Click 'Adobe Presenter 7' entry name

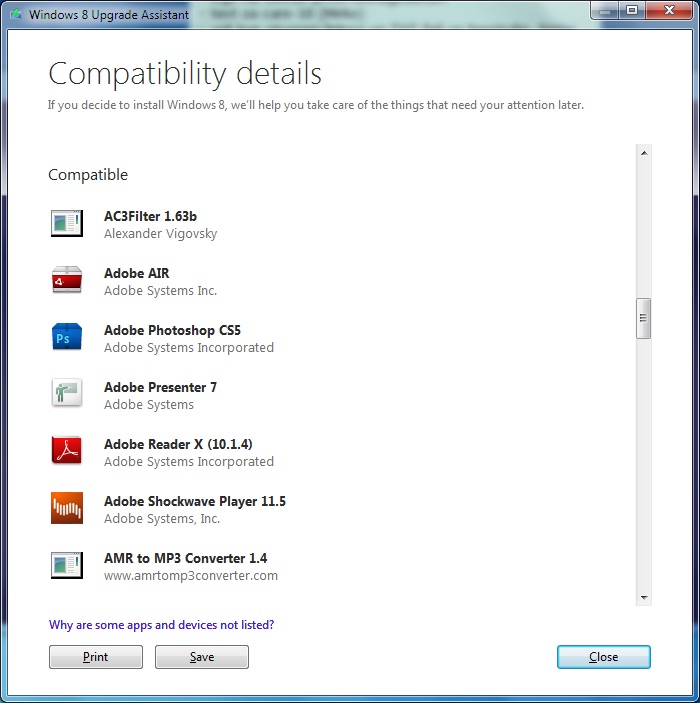161,387
